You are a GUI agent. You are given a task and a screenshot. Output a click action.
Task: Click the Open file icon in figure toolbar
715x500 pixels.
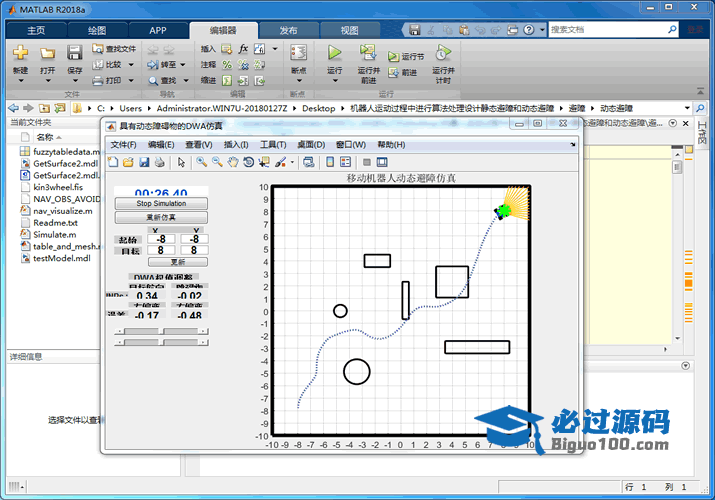(x=128, y=162)
